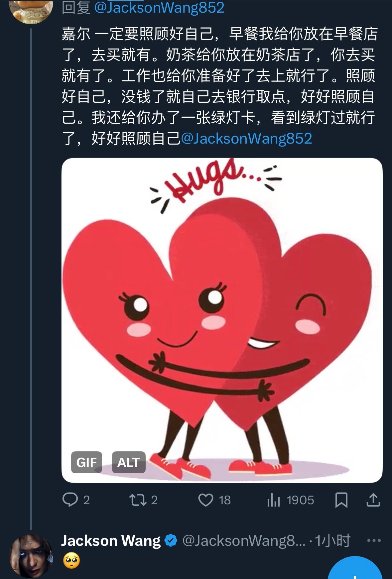Open the @JacksonWang8... handle in reply header
The height and width of the screenshot is (579, 392).
pos(244,541)
